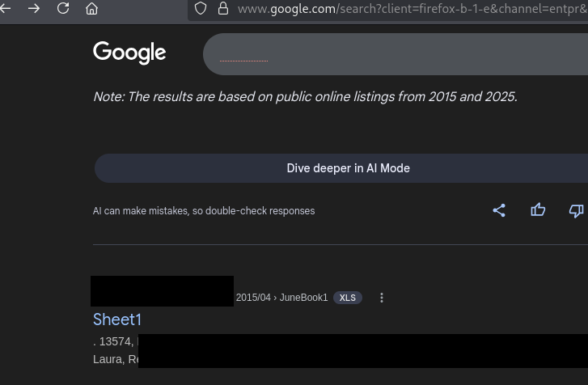Select the XLS file type badge

pos(348,298)
